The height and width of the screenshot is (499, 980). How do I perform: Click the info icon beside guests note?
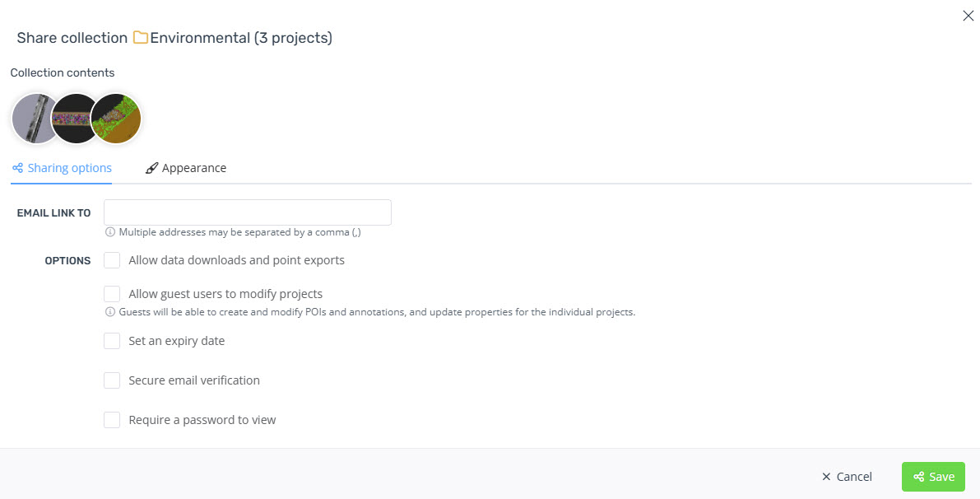pyautogui.click(x=110, y=311)
